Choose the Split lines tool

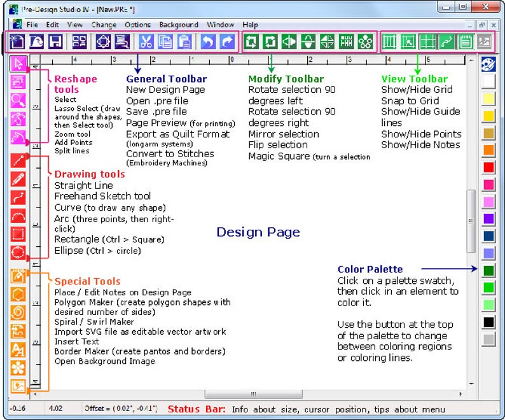18,137
